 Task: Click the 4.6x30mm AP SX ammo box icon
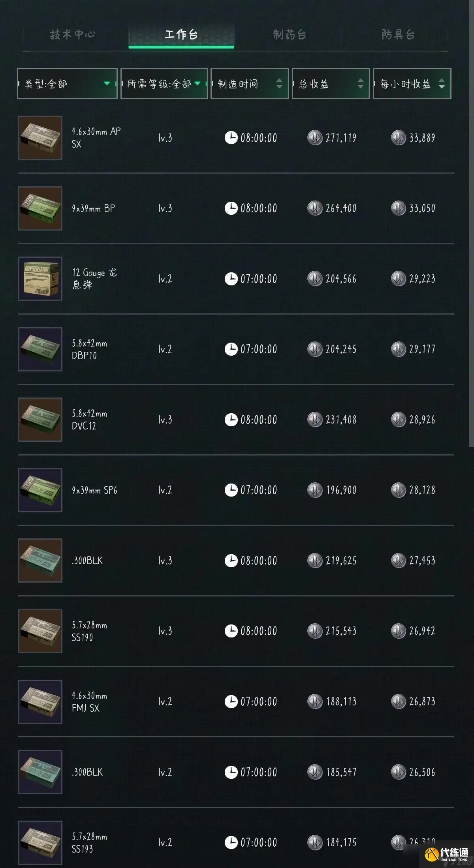click(x=40, y=138)
